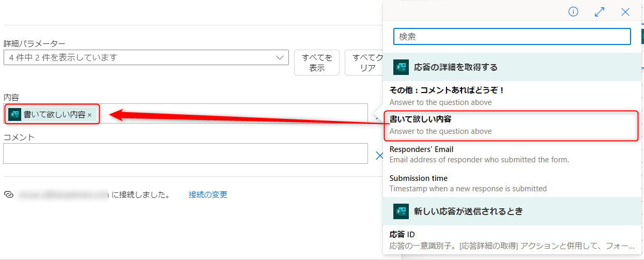Select 書いて欲しい内容 from dynamic content list
Viewport: 644px width, 260px height.
[x=512, y=125]
